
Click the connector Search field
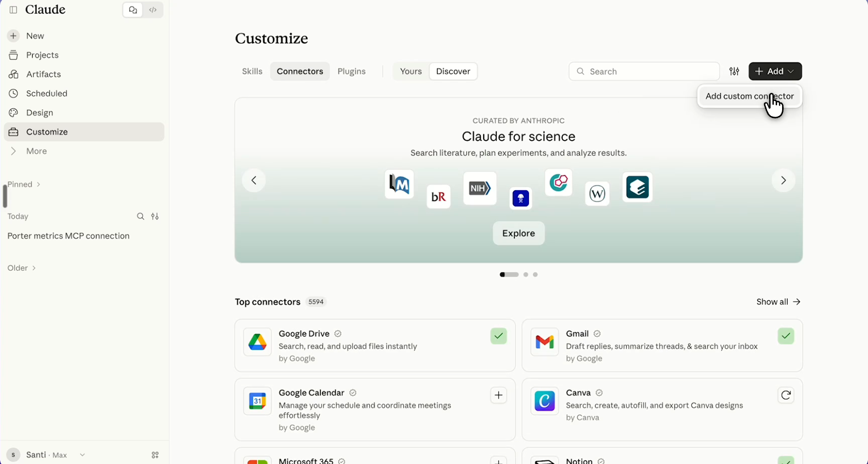pos(644,71)
